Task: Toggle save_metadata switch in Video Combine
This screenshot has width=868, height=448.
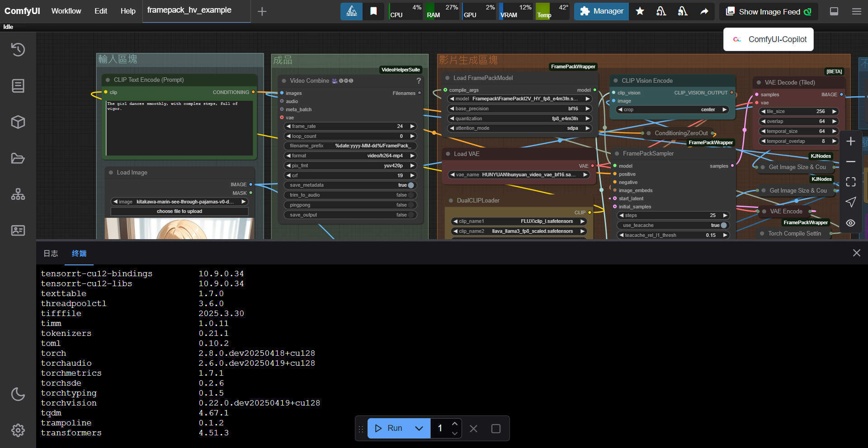Action: [410, 185]
